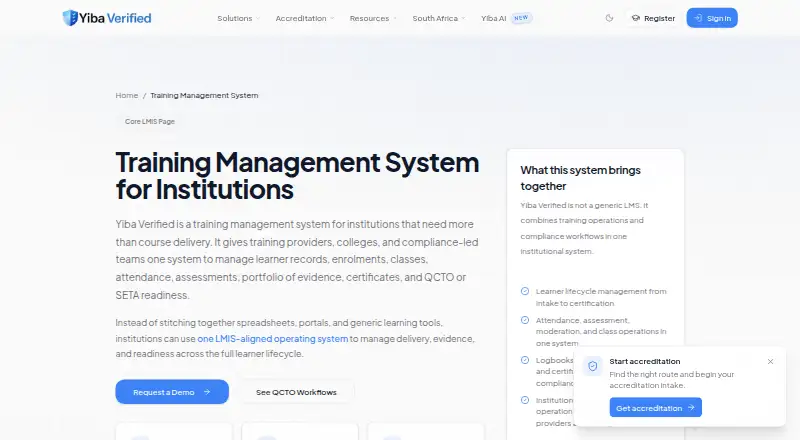Click the check icon beside Attendance, assessment

pos(524,320)
